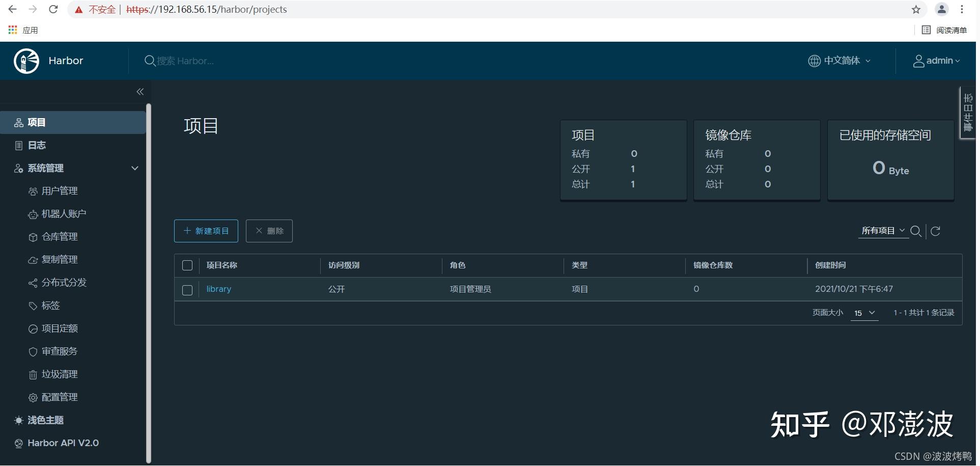980x466 pixels.
Task: Check the checkbox for library project row
Action: 187,290
